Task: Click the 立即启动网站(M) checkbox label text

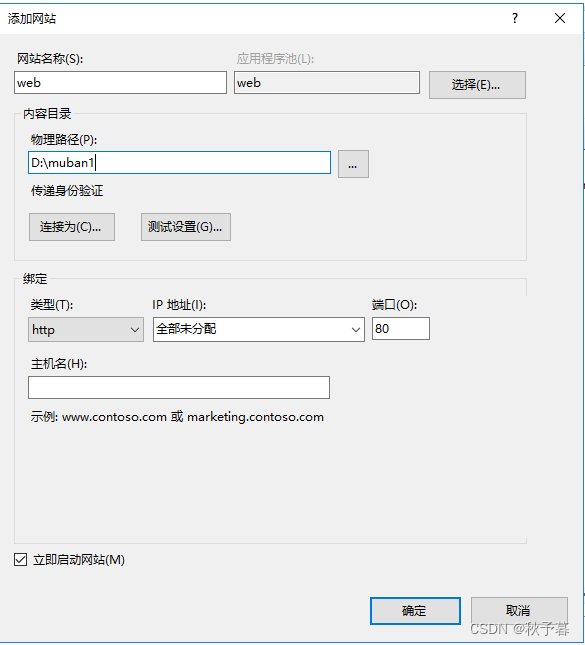Action: [x=79, y=559]
